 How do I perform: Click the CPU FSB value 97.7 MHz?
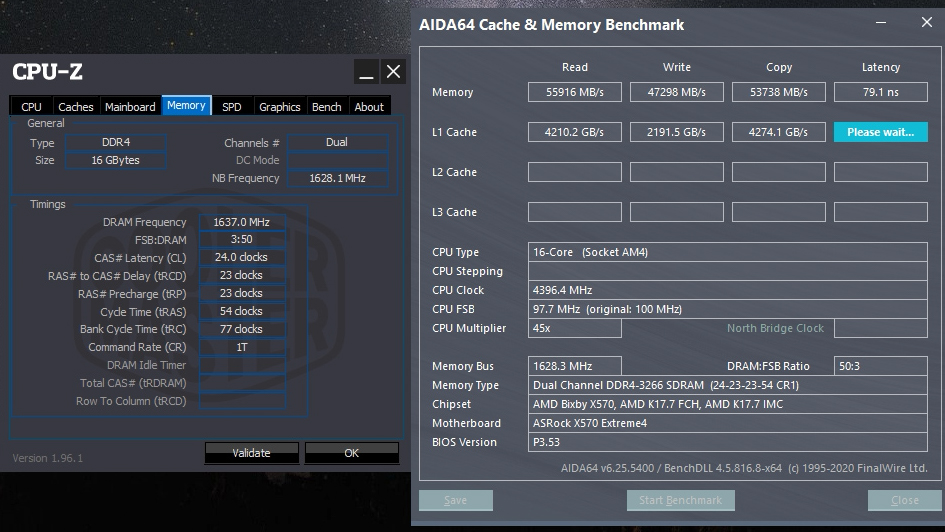pos(727,309)
